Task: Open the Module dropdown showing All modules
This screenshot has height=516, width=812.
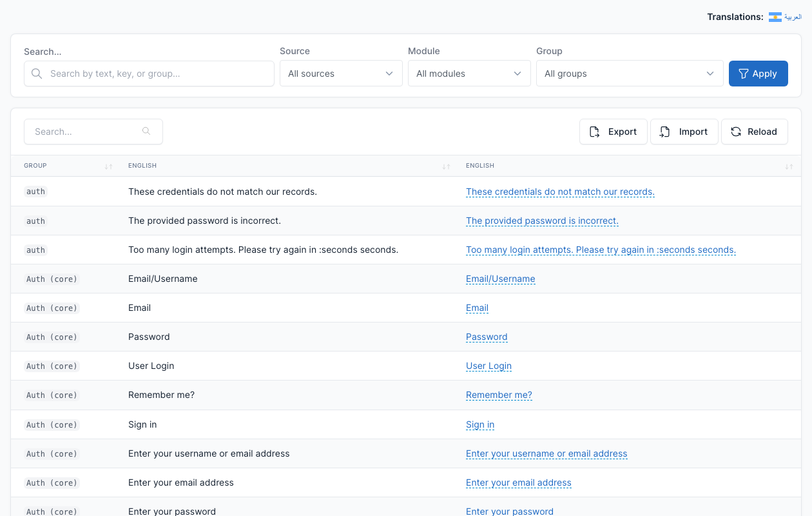Action: coord(469,74)
